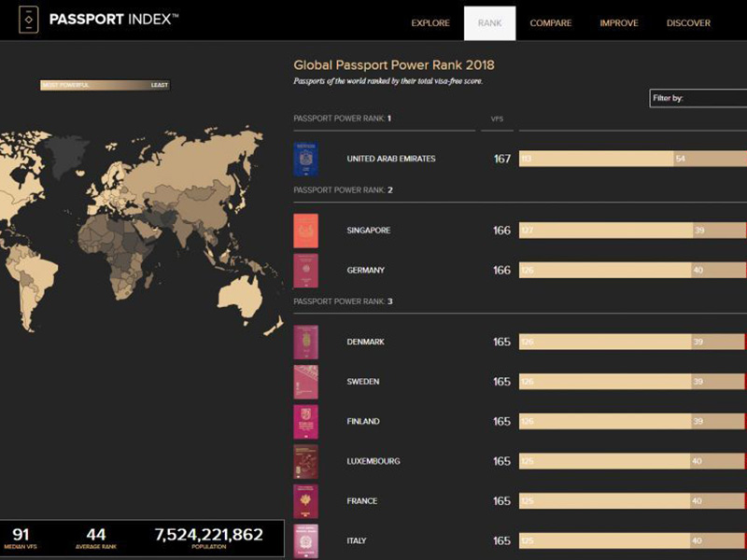Click the Global Passport Power Rank 2018 heading
The image size is (747, 560).
394,65
